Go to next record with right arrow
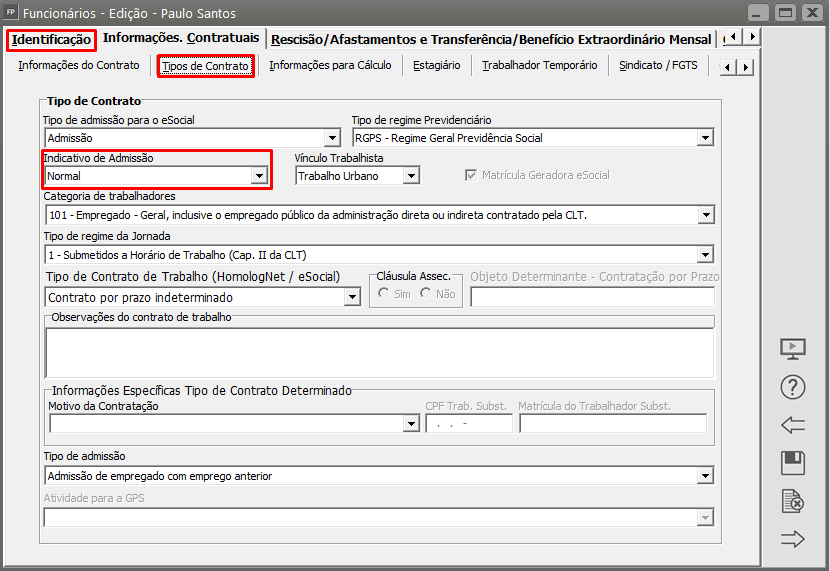Viewport: 830px width, 571px height. point(792,539)
